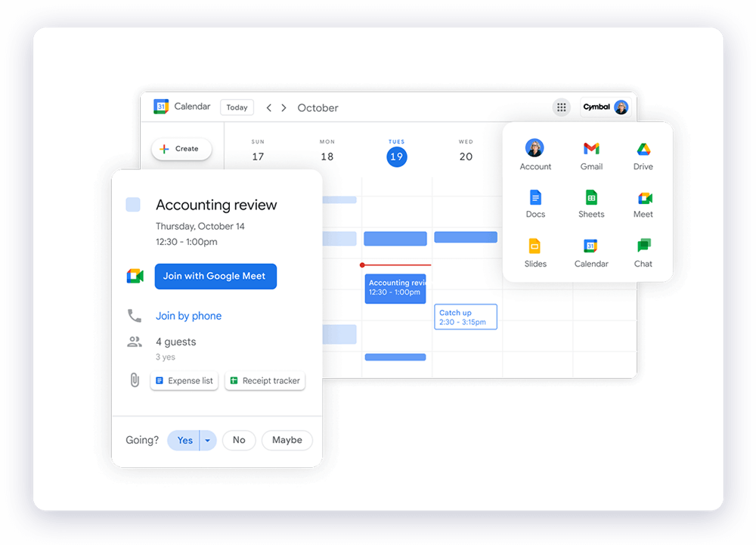
Task: Select Tuesday 19 highlighted date
Action: pyautogui.click(x=397, y=156)
